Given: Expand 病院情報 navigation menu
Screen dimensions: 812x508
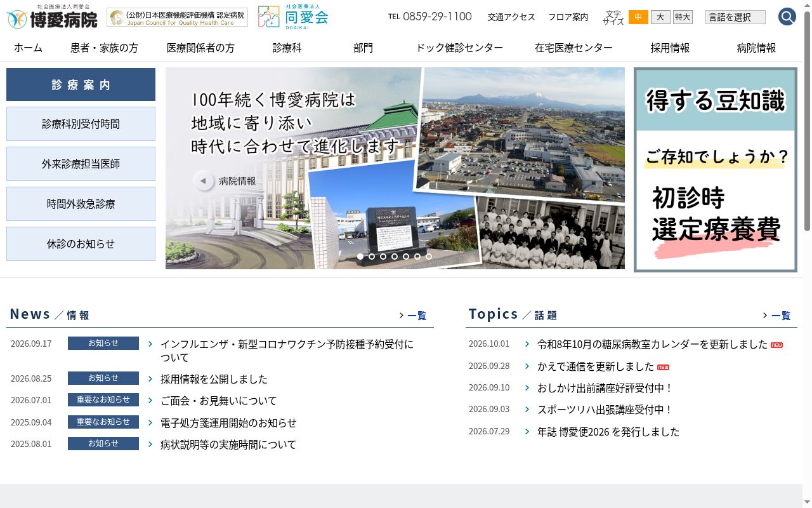Looking at the screenshot, I should click(x=756, y=48).
